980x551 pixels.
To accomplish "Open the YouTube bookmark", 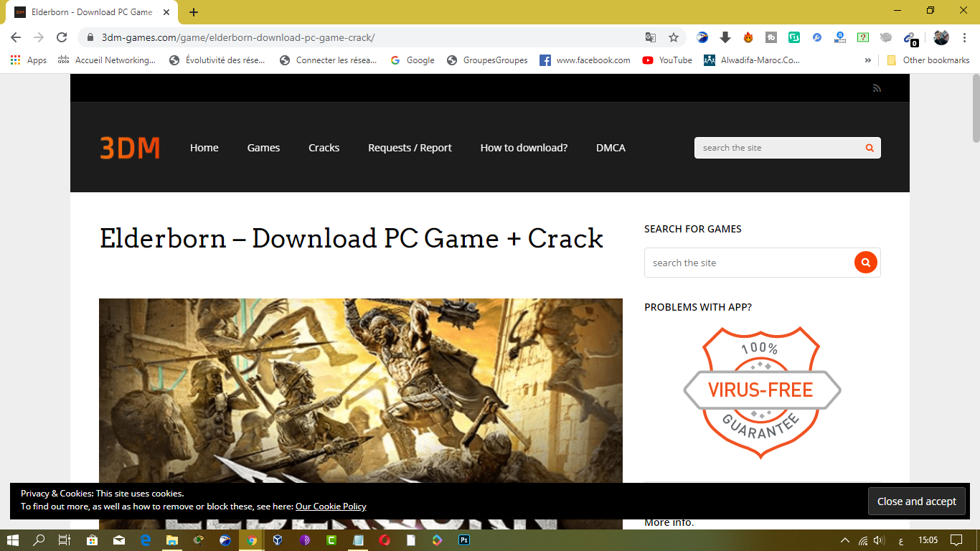I will point(667,60).
